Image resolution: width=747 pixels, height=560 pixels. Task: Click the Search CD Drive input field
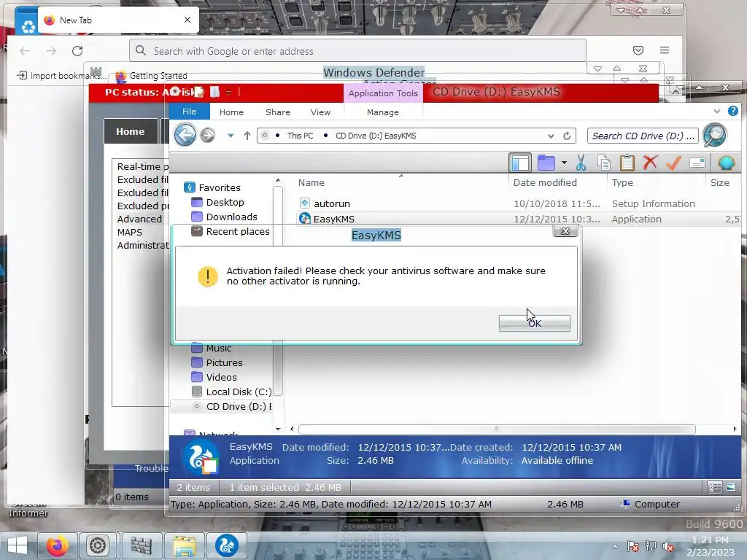[643, 136]
